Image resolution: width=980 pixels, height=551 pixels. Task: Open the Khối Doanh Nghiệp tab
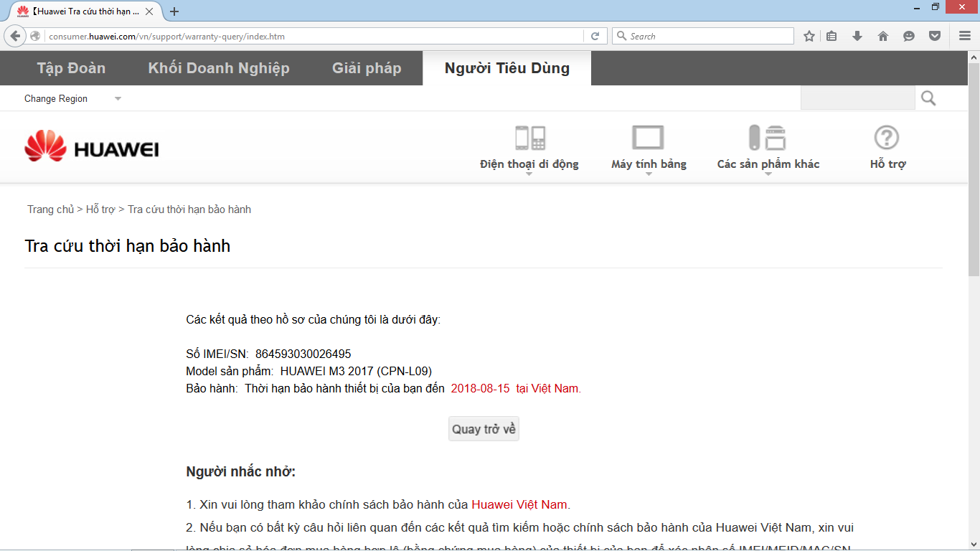[x=219, y=68]
